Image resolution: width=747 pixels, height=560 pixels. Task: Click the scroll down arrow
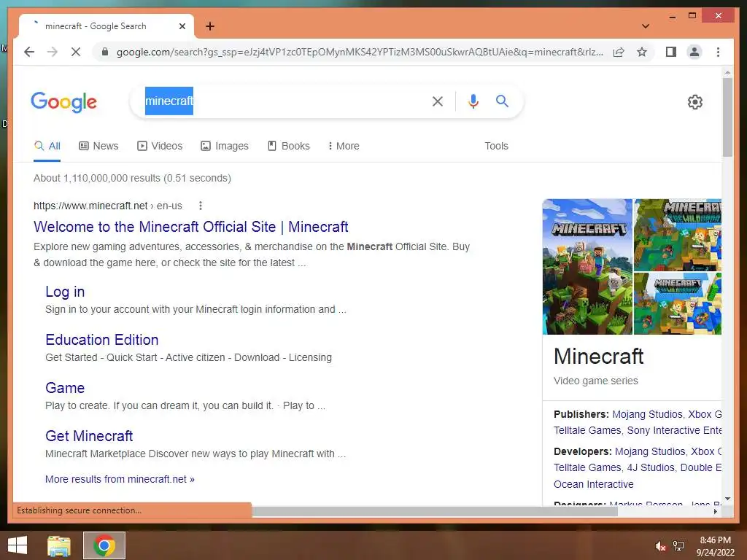pyautogui.click(x=727, y=499)
